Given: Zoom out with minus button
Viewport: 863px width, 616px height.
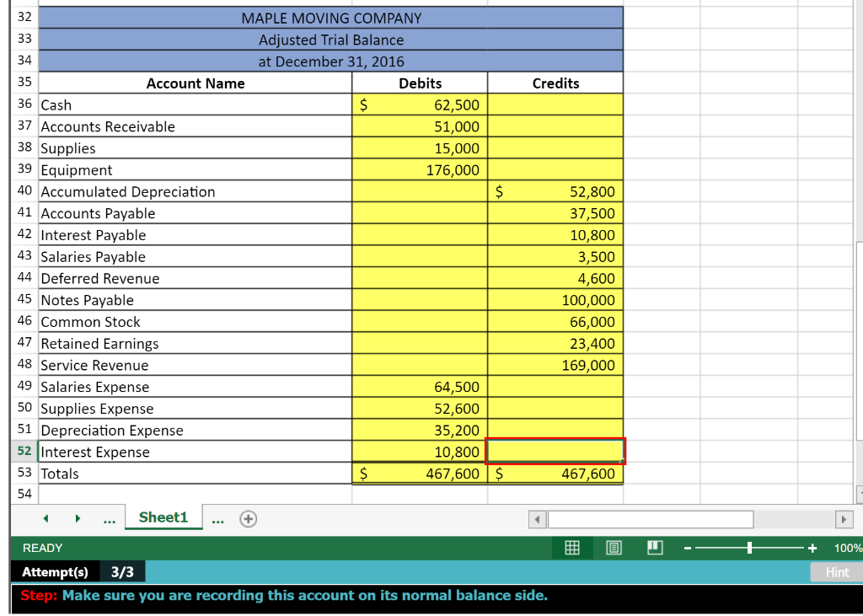Looking at the screenshot, I should pos(688,548).
